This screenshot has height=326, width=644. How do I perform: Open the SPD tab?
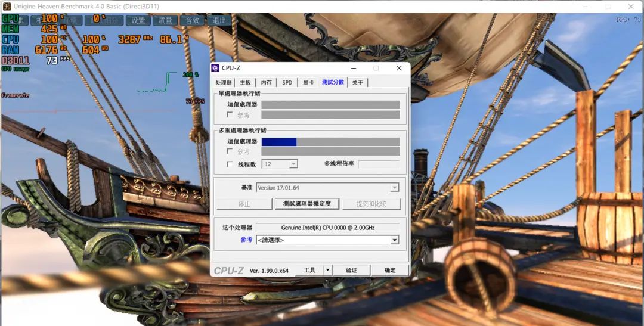287,82
